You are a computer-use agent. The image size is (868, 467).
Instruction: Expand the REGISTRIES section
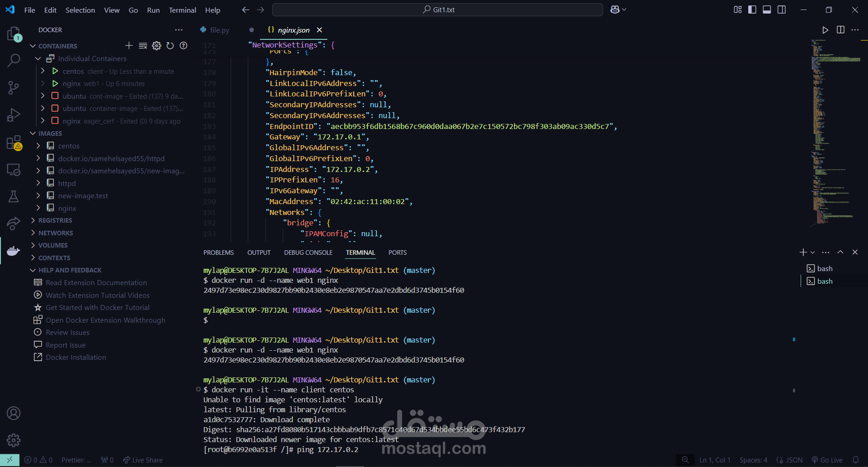click(33, 220)
